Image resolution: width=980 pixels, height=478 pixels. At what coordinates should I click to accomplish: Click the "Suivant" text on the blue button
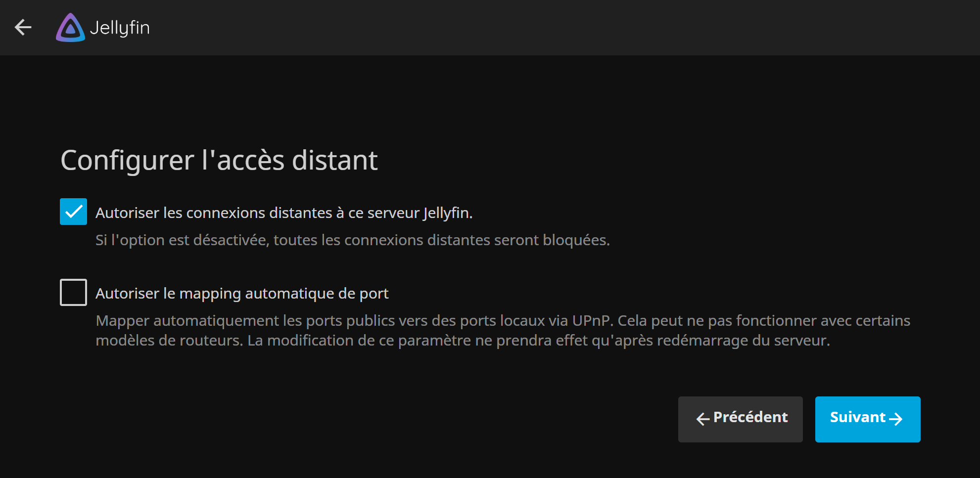[857, 417]
